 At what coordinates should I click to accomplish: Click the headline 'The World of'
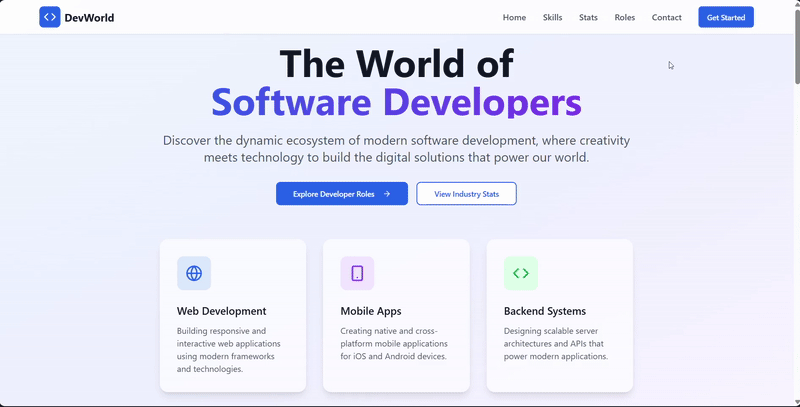(396, 63)
